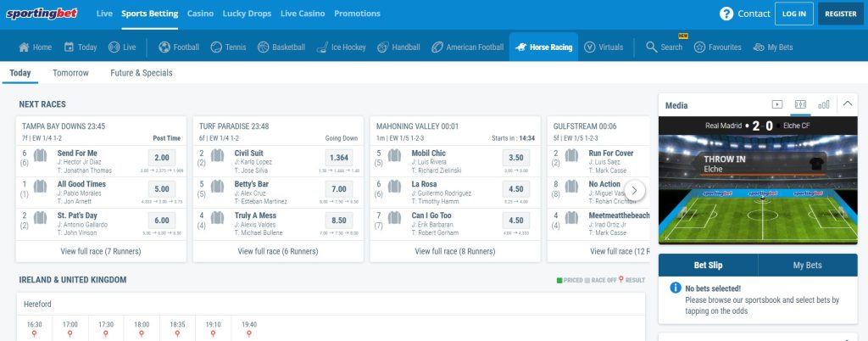Open Gulfstream 00:06 race header
This screenshot has height=341, width=868.
(585, 126)
